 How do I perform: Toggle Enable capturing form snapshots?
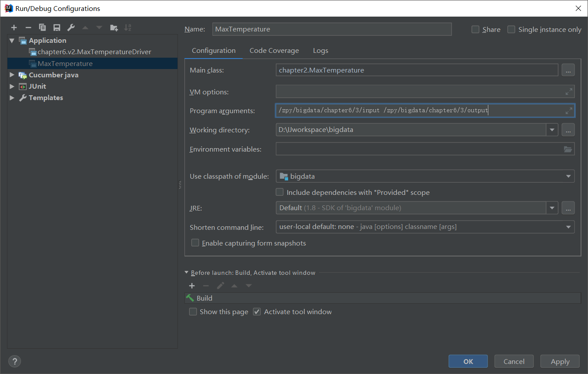pyautogui.click(x=195, y=242)
